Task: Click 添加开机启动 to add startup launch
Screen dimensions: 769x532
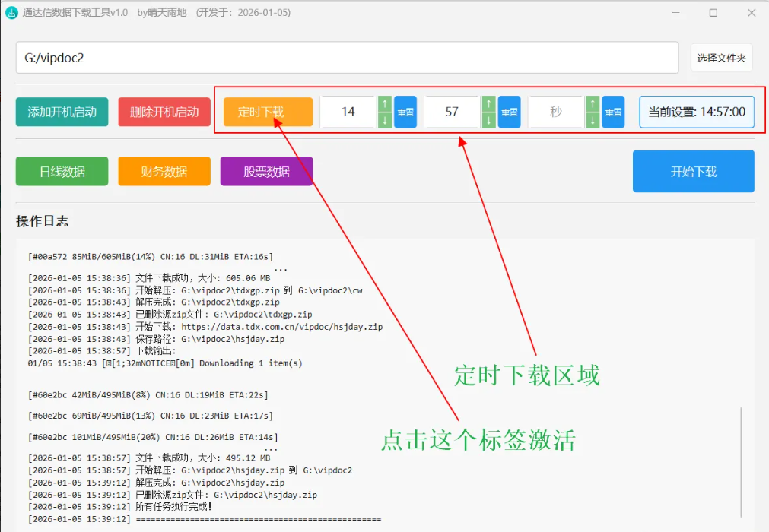Action: [62, 111]
